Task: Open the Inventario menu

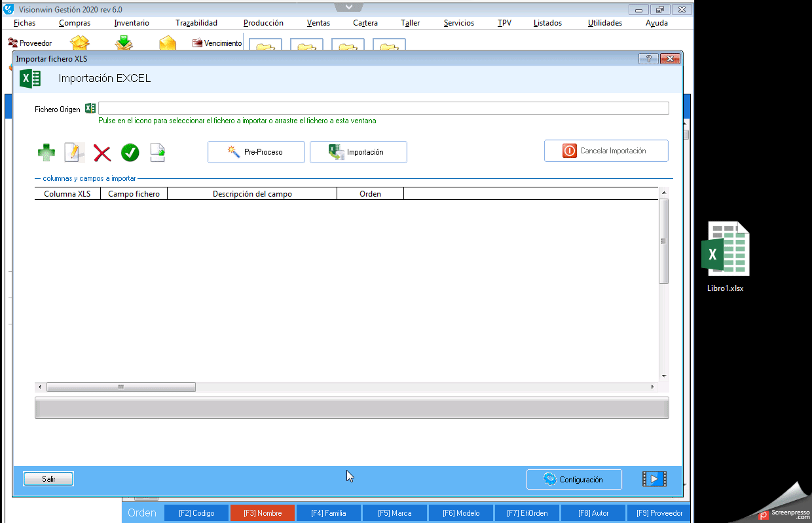Action: pyautogui.click(x=132, y=23)
